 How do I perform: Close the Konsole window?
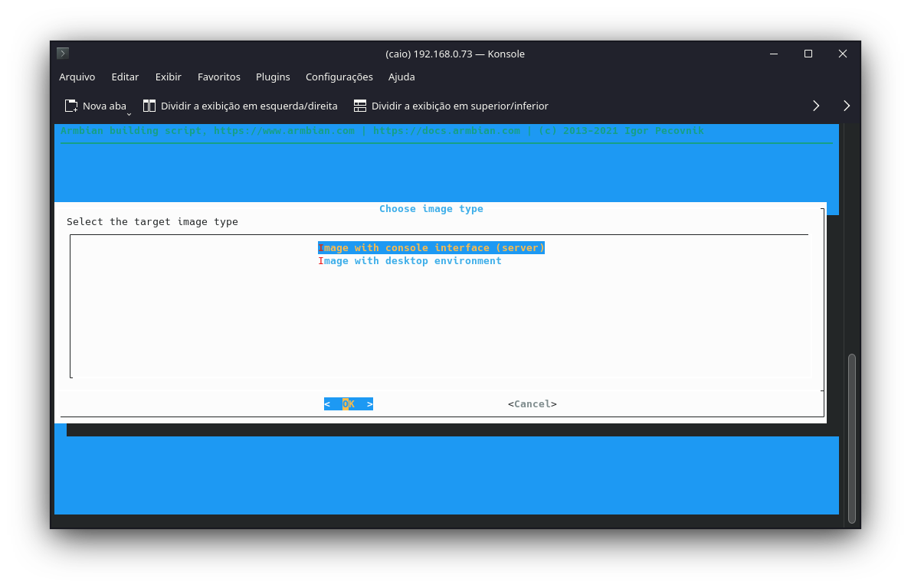843,54
